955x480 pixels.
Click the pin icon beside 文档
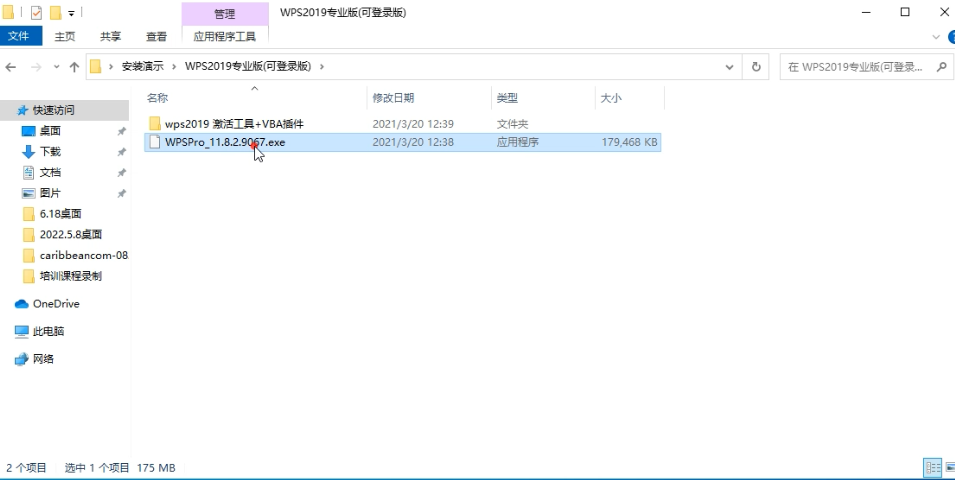click(121, 172)
